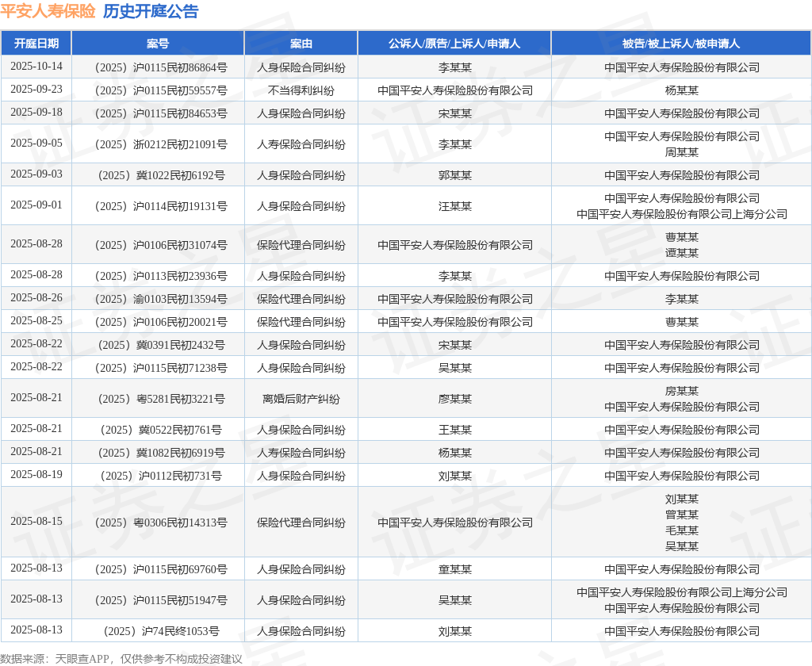
Task: Select case number 浙0212民初21091号
Action: tap(161, 144)
